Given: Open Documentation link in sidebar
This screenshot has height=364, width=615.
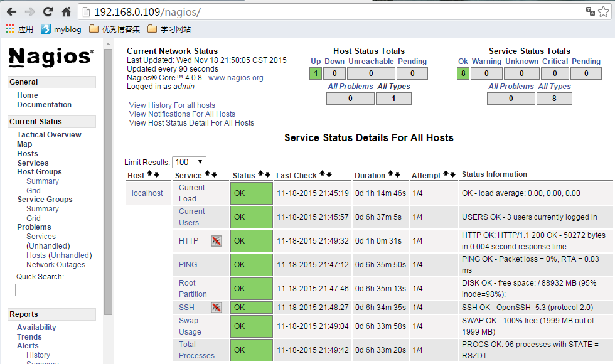Looking at the screenshot, I should [x=44, y=105].
